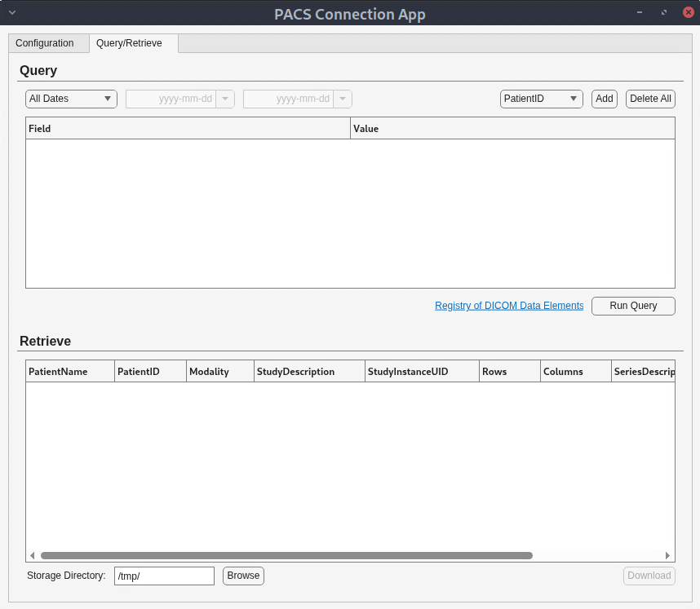Screen dimensions: 700x609
Task: Click the first yyyy-mm-dd date field
Action: pyautogui.click(x=171, y=99)
